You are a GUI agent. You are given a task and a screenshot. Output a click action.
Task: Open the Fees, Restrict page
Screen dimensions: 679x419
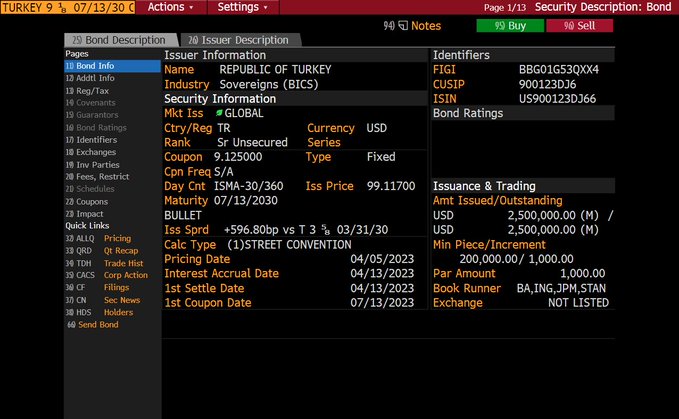tap(97, 177)
